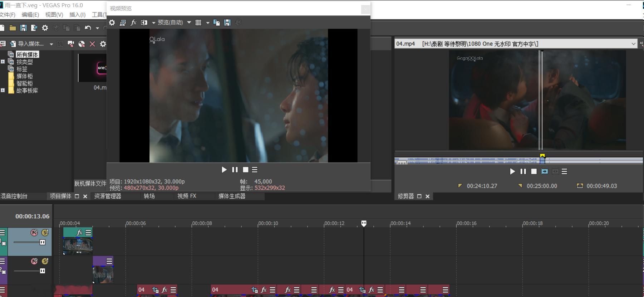This screenshot has height=297, width=644.
Task: Switch to the 转场 tab
Action: [x=149, y=196]
